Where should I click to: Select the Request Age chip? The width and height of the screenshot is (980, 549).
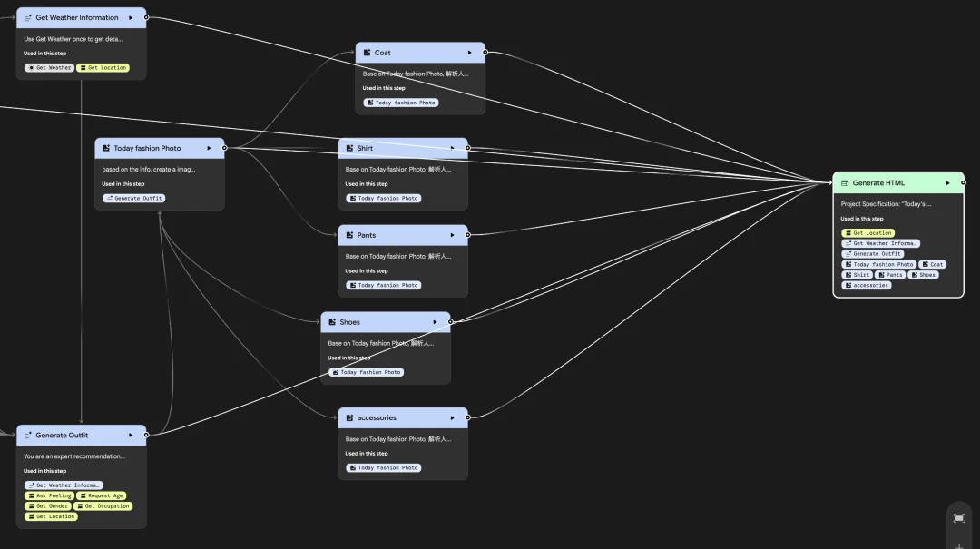(x=102, y=495)
